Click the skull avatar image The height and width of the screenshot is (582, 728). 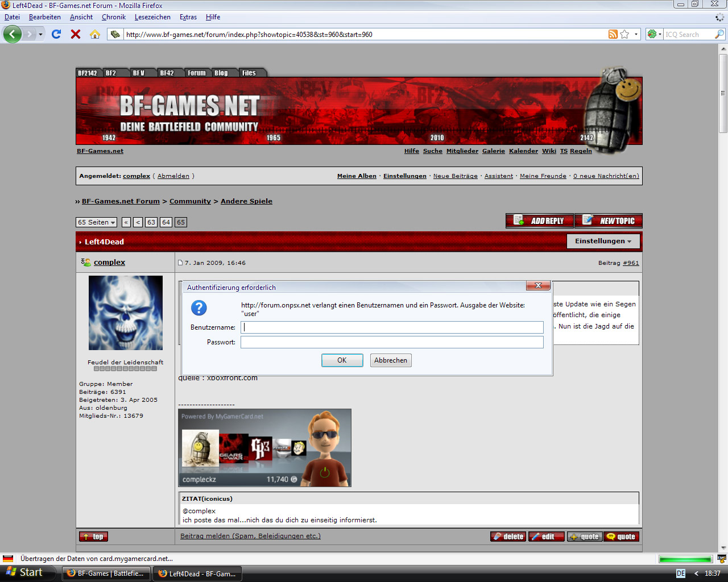(126, 313)
